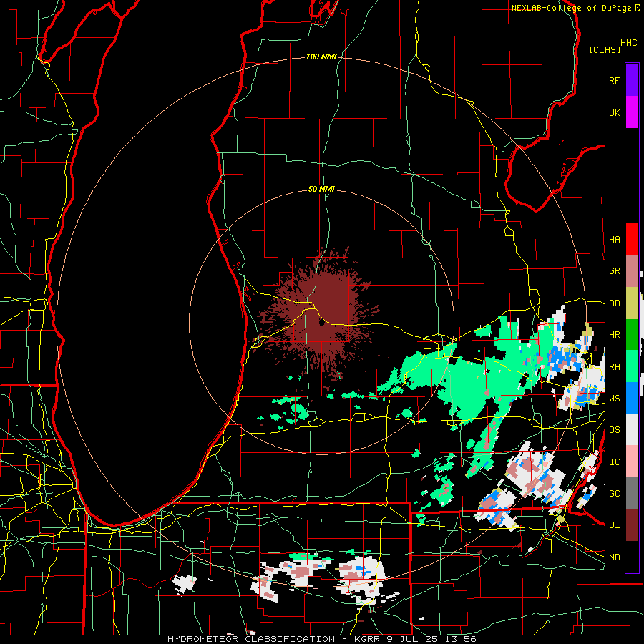Click the "9 JUL 25" date text
Image resolution: width=644 pixels, height=644 pixels.
414,639
